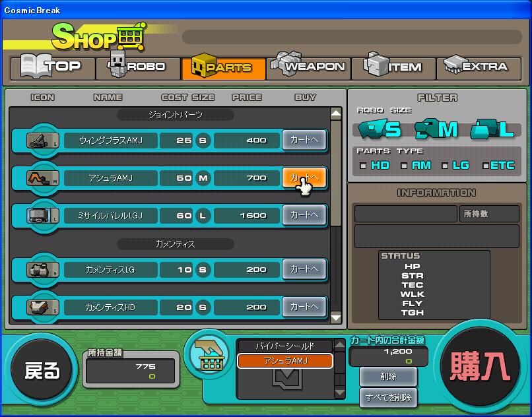Click the cart total amount showing 1,200
Screen dimensions: 532x417
(388, 356)
